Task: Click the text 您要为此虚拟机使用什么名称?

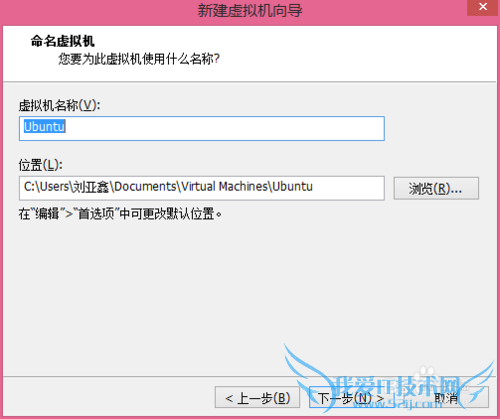Action: [x=139, y=59]
